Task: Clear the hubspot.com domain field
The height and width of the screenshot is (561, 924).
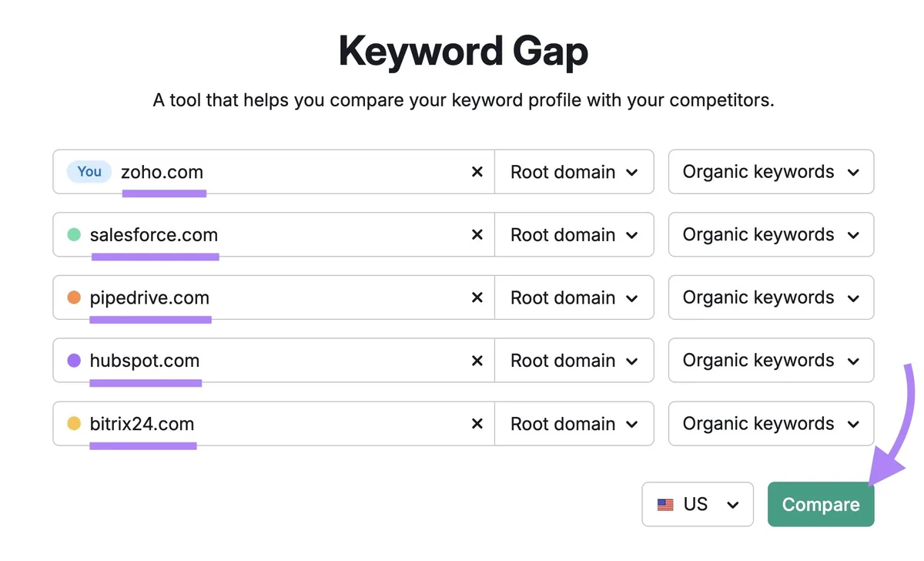Action: point(477,361)
